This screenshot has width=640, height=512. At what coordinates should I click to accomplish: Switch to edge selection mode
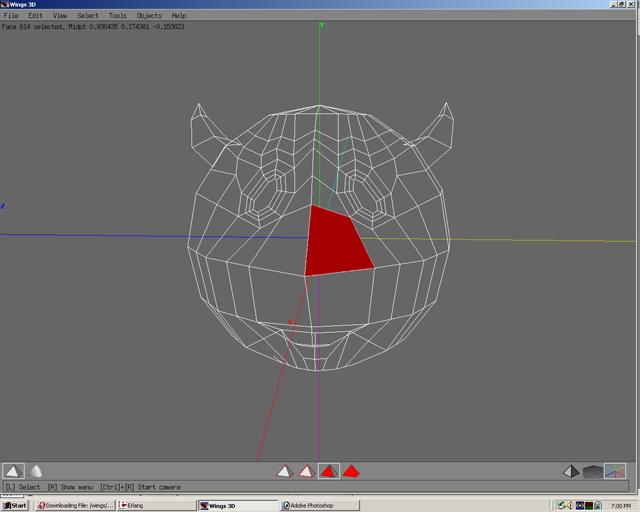(307, 471)
